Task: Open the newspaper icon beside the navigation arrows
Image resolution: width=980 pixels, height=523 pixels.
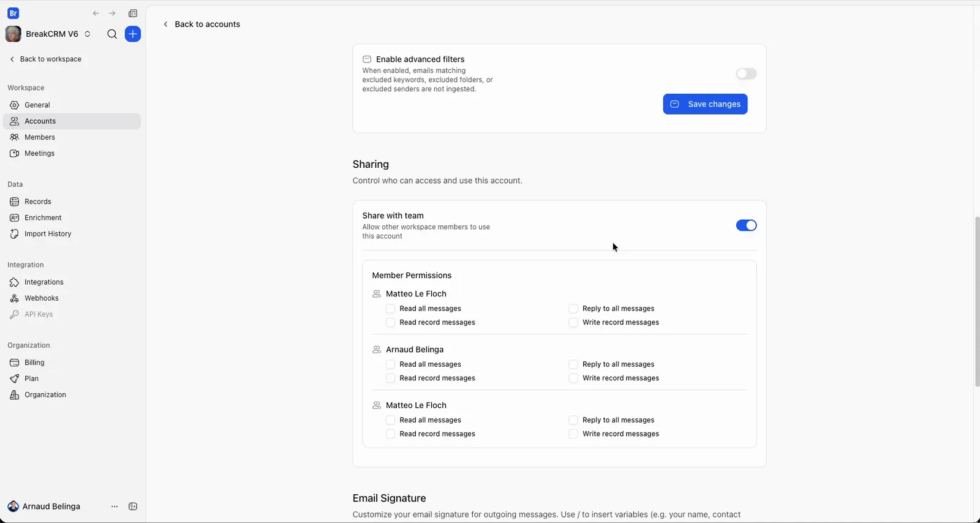Action: pyautogui.click(x=133, y=13)
